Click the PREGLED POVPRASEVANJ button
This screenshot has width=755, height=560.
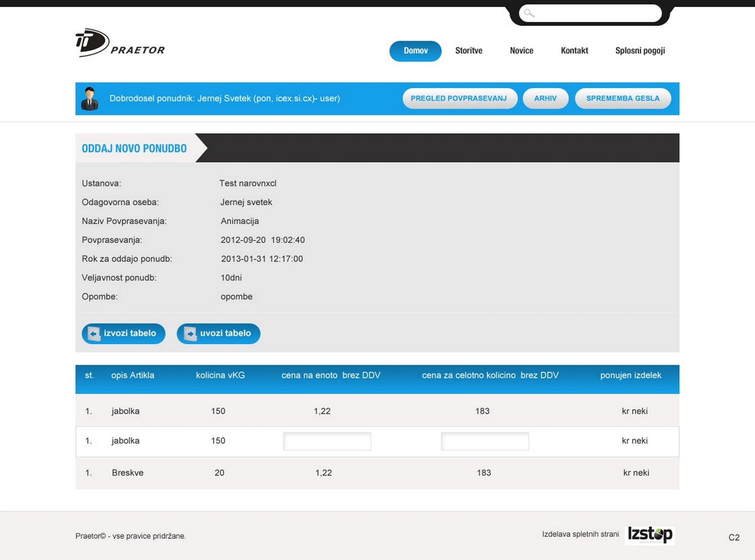(460, 99)
